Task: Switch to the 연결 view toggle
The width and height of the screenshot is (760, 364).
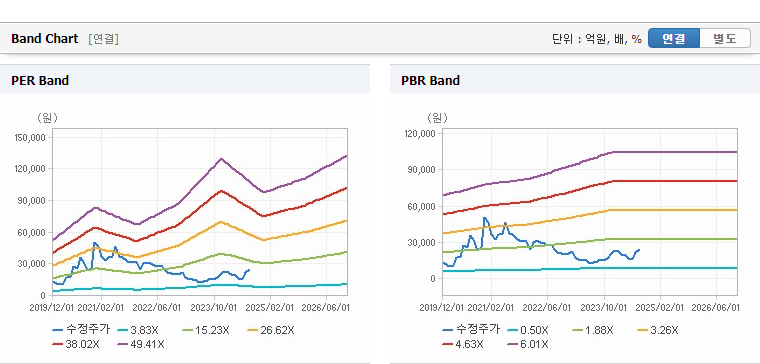Action: tap(674, 39)
